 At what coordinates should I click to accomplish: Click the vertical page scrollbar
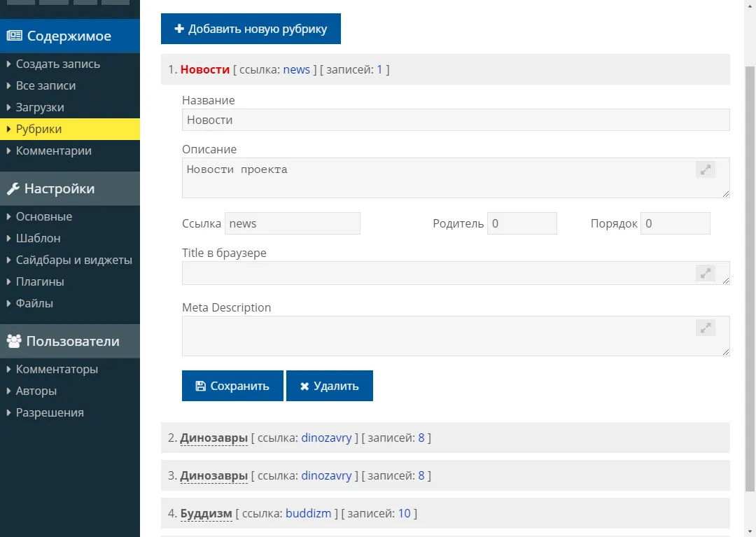(750, 280)
